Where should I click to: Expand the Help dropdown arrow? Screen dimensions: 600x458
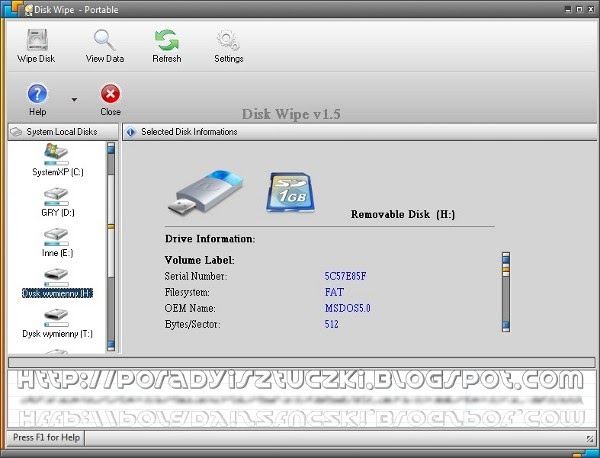click(x=74, y=99)
